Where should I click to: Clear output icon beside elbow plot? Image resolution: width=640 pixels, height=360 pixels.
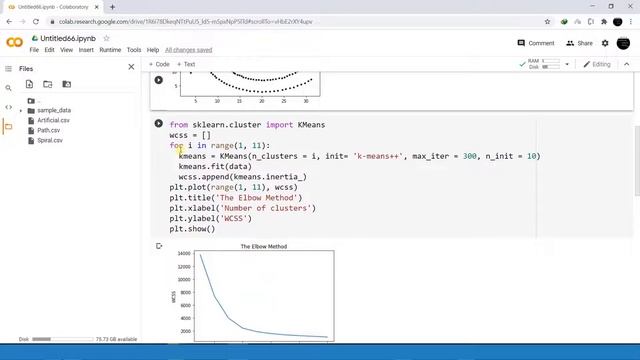coord(159,246)
